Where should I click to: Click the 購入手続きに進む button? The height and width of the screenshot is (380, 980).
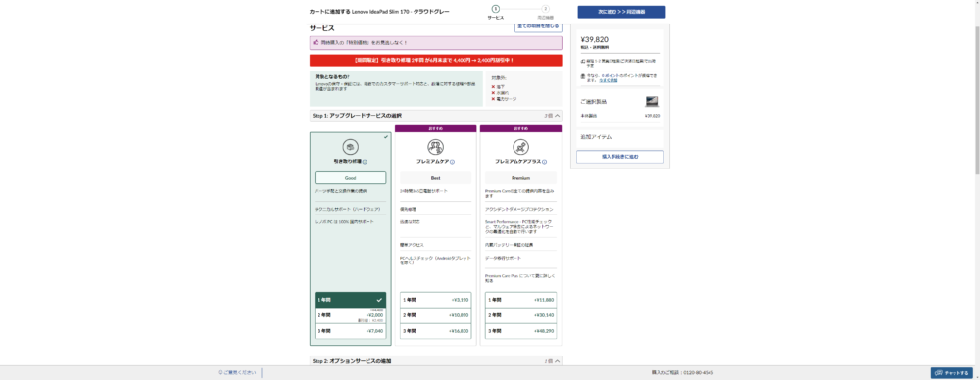(x=620, y=157)
